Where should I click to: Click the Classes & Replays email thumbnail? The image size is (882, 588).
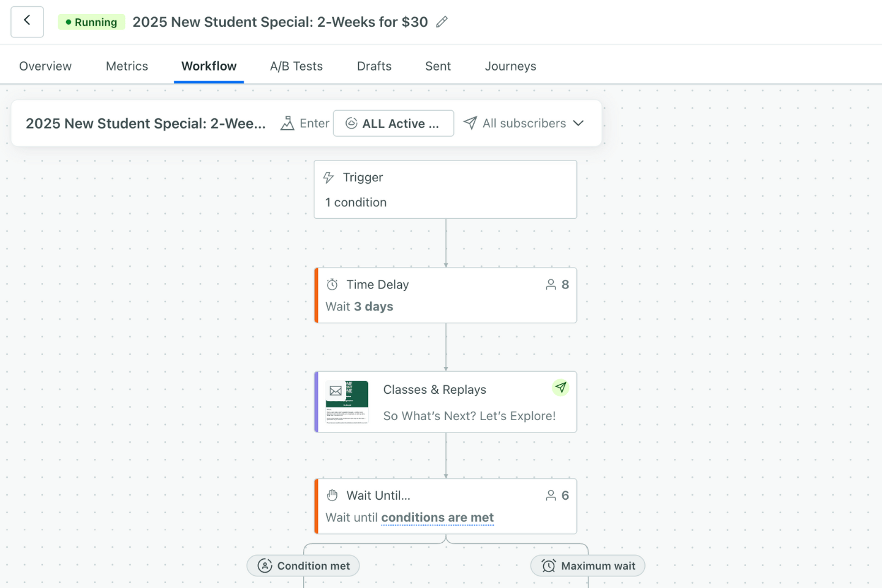point(347,402)
